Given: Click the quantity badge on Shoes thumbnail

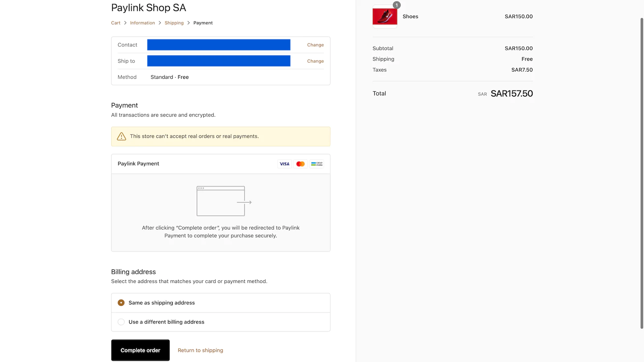Looking at the screenshot, I should click(x=396, y=5).
